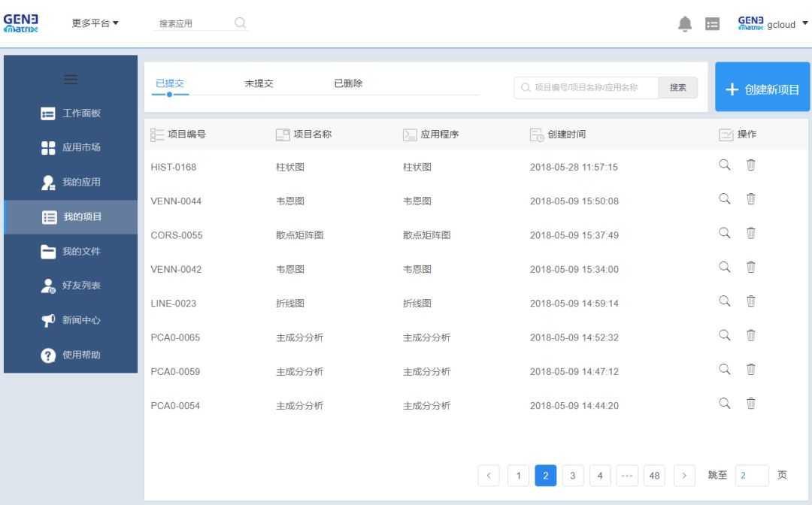Open the message list icon beside the bell
Image resolution: width=812 pixels, height=505 pixels.
712,24
